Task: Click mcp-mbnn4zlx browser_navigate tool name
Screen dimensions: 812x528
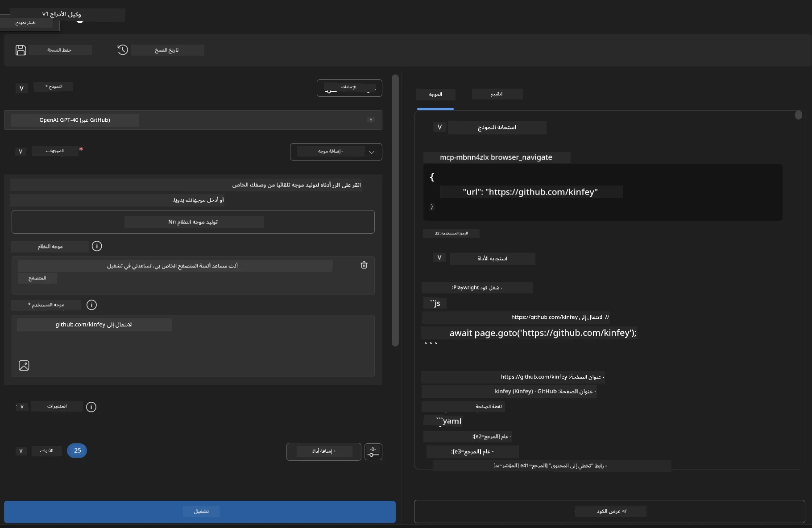Action: click(496, 157)
